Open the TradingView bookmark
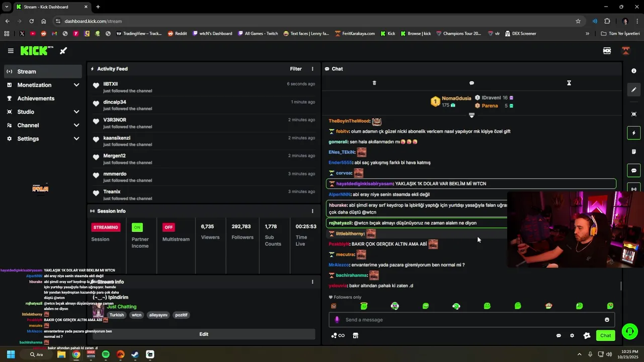This screenshot has height=362, width=644. click(139, 34)
